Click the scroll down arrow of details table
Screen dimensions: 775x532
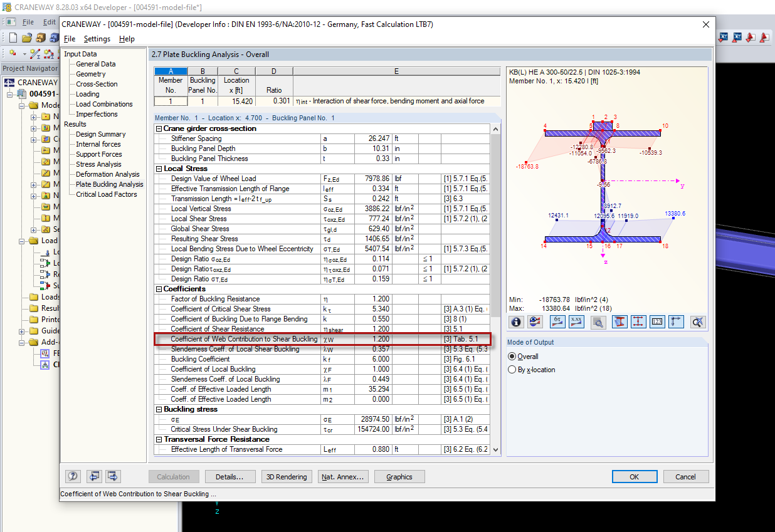[496, 449]
